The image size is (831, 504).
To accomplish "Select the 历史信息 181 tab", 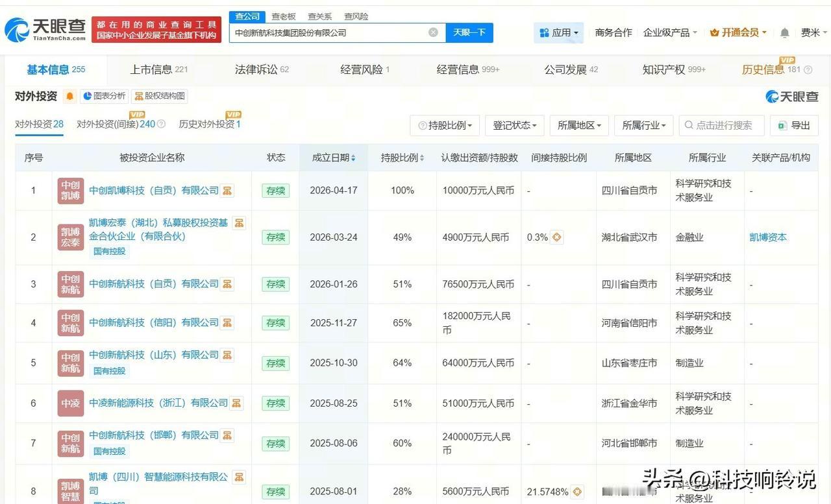I will click(x=771, y=69).
